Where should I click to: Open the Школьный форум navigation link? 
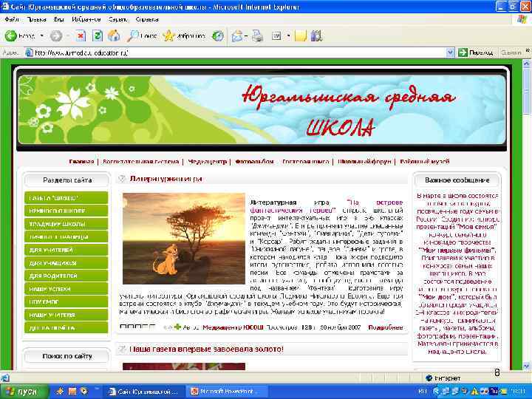[x=364, y=162]
